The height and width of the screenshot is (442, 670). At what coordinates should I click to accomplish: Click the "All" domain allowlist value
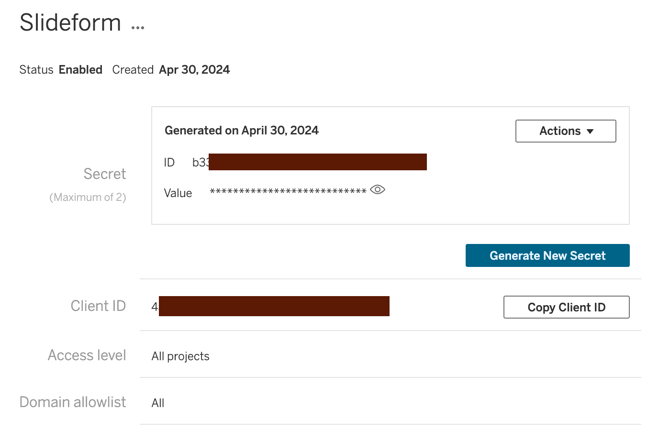point(158,403)
